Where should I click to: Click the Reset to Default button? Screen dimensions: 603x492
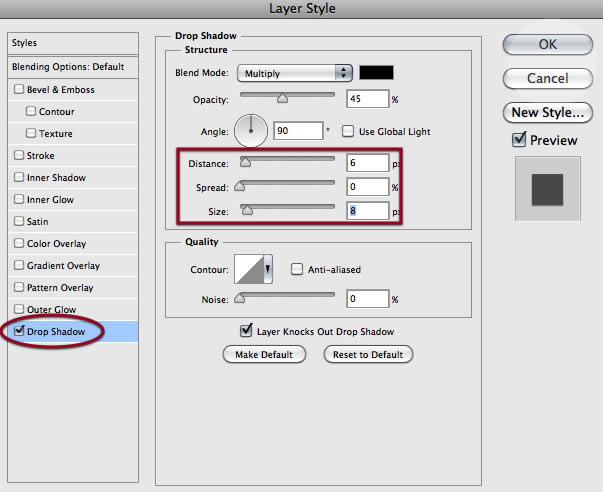pyautogui.click(x=368, y=354)
